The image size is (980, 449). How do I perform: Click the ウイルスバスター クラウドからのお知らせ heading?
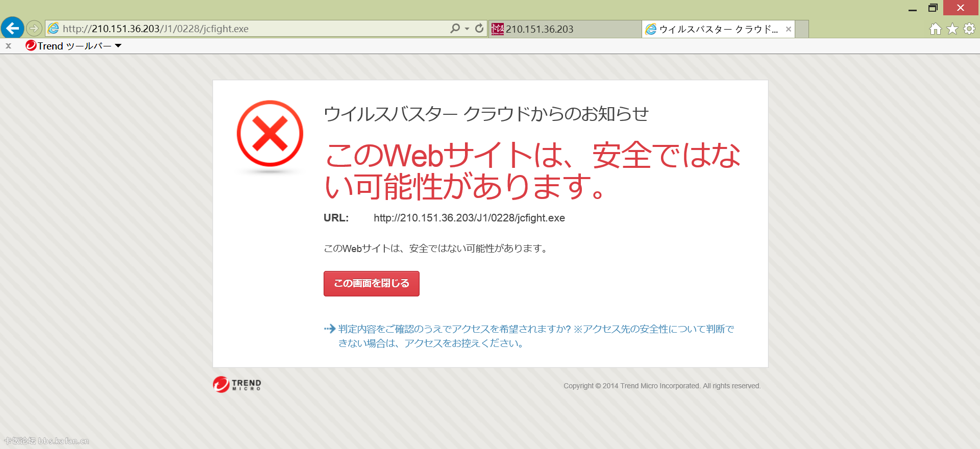tap(486, 113)
